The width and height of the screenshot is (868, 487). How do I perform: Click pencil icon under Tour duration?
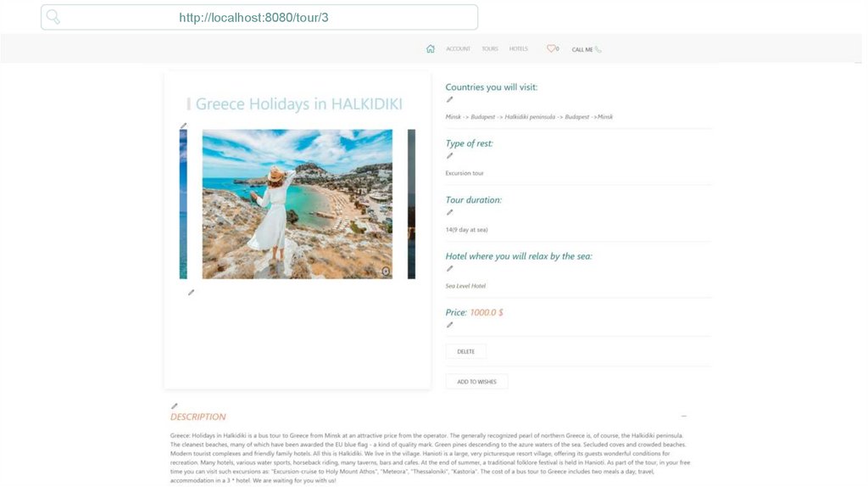coord(449,213)
